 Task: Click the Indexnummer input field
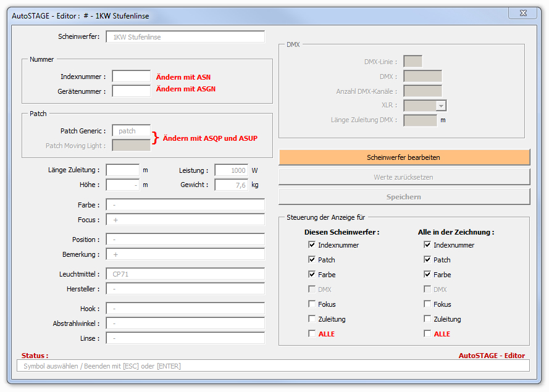click(131, 77)
